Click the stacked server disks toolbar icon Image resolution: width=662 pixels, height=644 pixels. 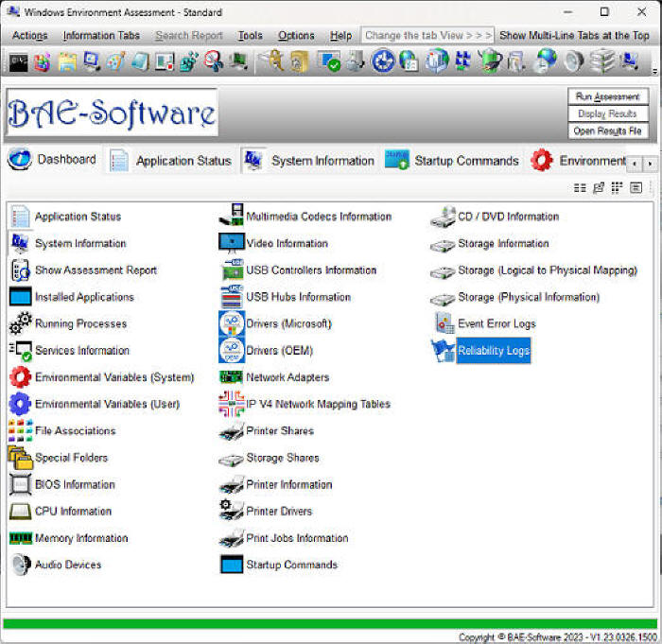(602, 61)
